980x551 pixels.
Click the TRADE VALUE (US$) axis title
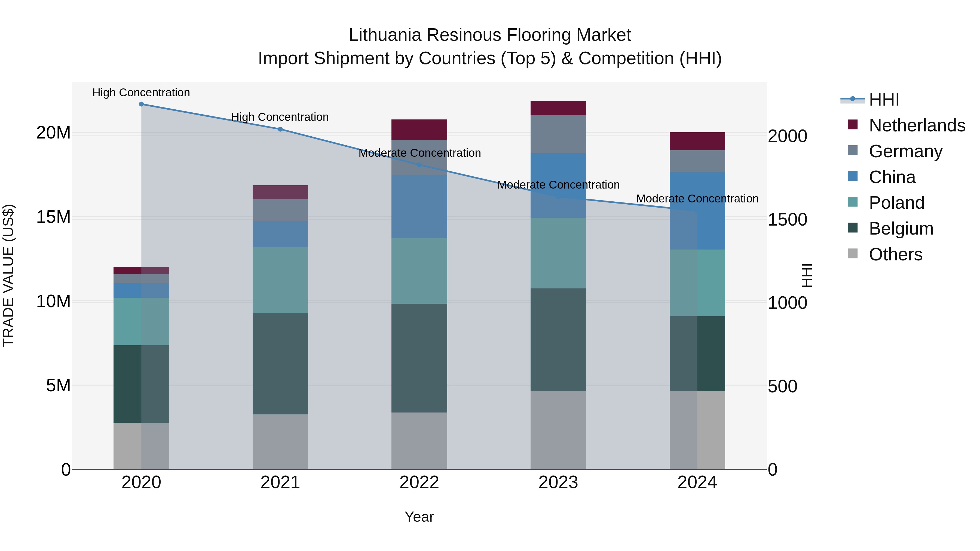coord(8,275)
